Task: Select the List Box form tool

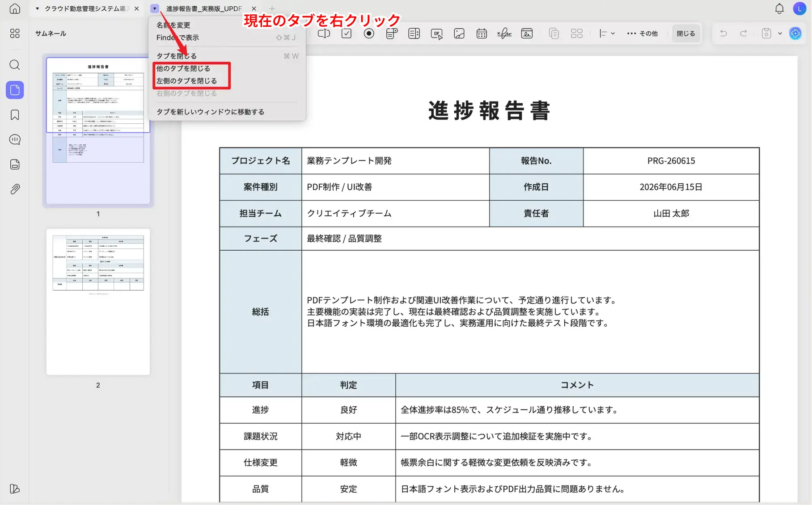Action: click(414, 34)
